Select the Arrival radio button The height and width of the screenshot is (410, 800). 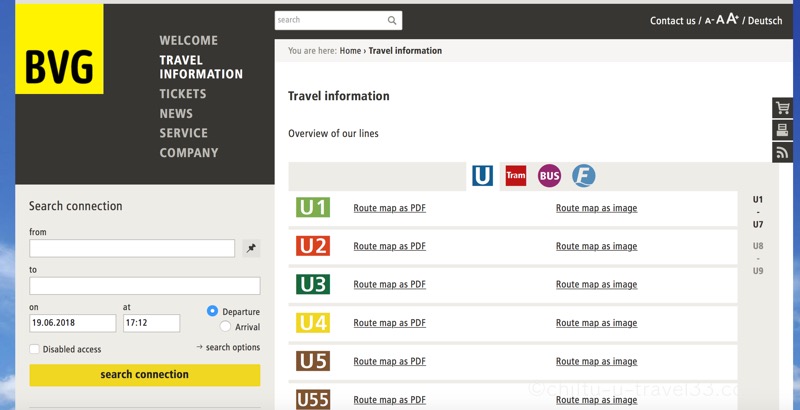pyautogui.click(x=225, y=326)
